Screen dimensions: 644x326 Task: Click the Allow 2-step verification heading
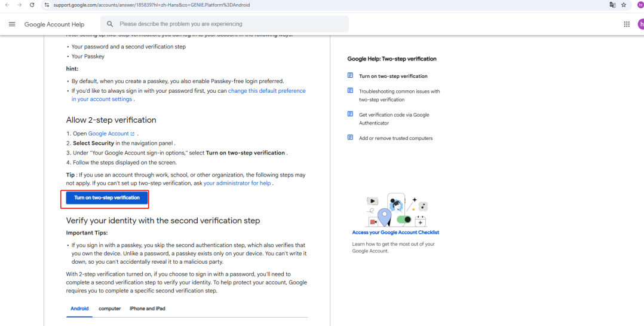pos(111,120)
